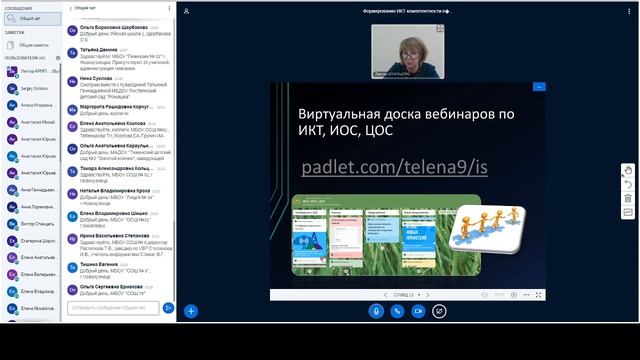
Task: Select user Екатерина in the user list
Action: (33, 241)
